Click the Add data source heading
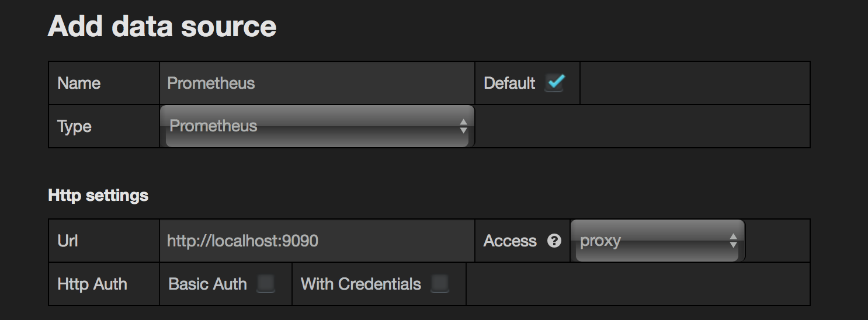868x320 pixels. [162, 26]
